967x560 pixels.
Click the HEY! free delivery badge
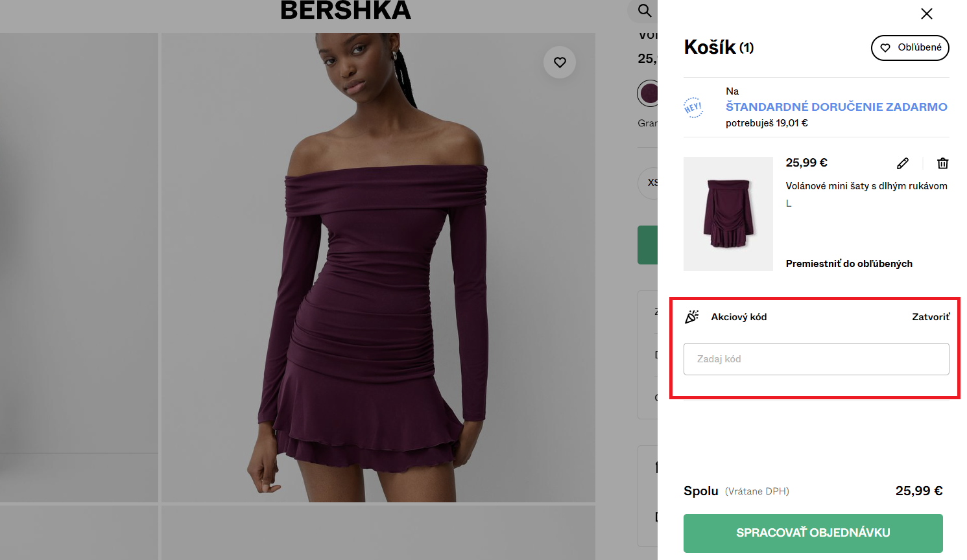(x=694, y=107)
